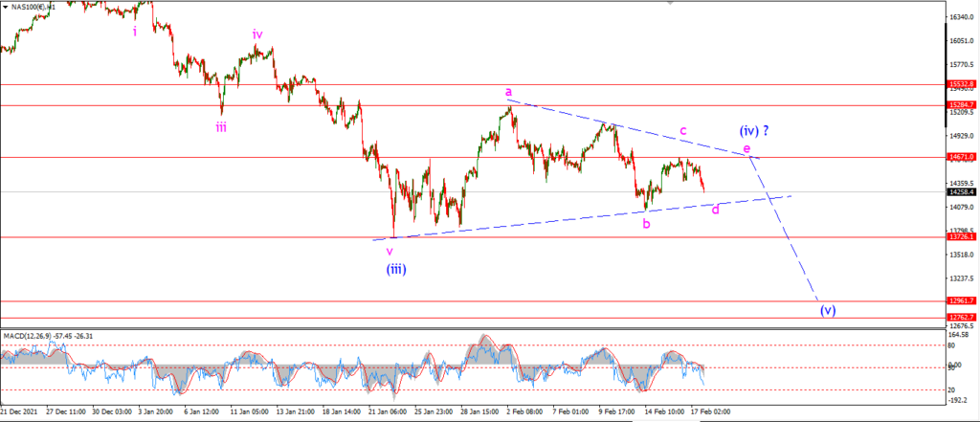The width and height of the screenshot is (980, 422).
Task: Click the NAS100 H1 chart title triangle icon
Action: pyautogui.click(x=7, y=7)
